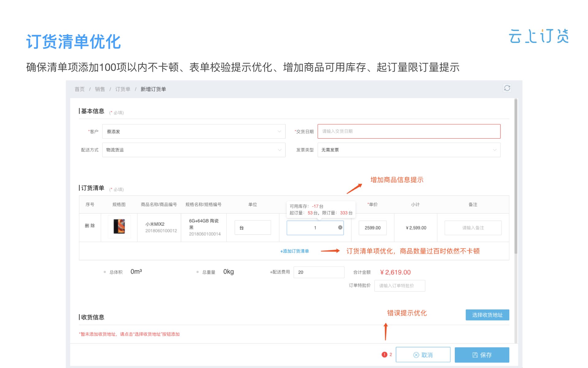Click the subtotal ¥2,599.00
Image resolution: width=588 pixels, height=368 pixels.
(x=416, y=228)
